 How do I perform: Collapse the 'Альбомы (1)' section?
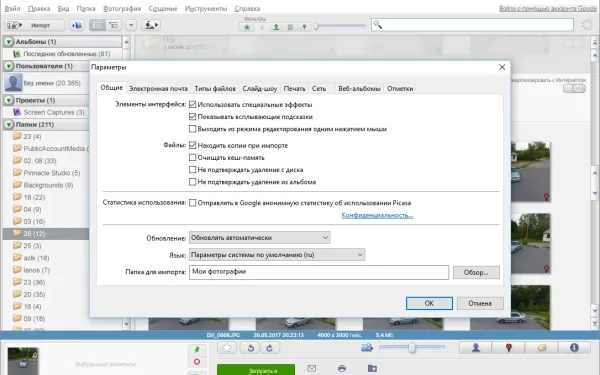(x=8, y=41)
